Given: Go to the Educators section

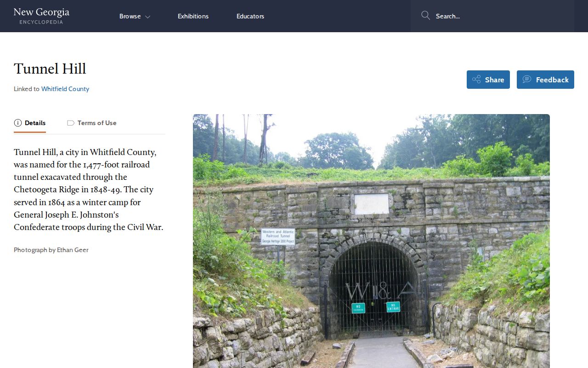Looking at the screenshot, I should [250, 16].
